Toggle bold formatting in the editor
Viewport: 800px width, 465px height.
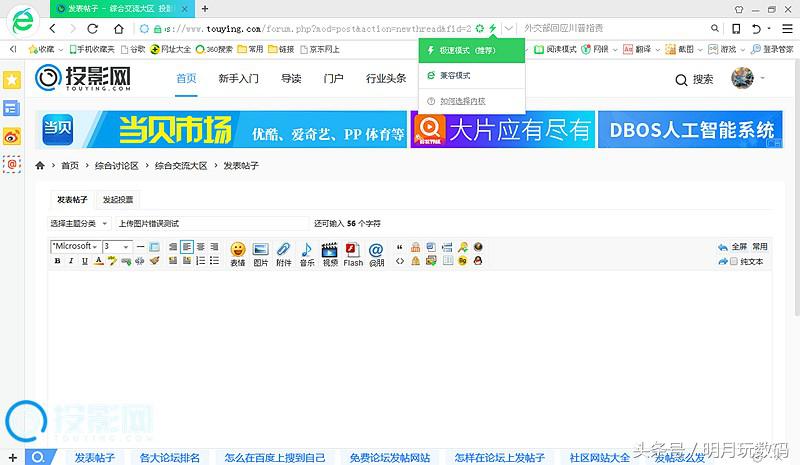57,261
